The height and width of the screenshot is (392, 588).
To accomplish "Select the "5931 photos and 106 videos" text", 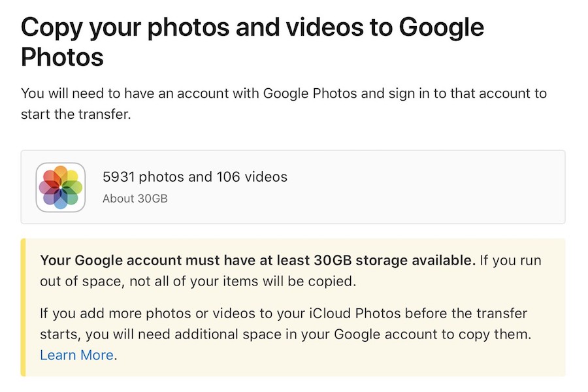I will [x=195, y=176].
